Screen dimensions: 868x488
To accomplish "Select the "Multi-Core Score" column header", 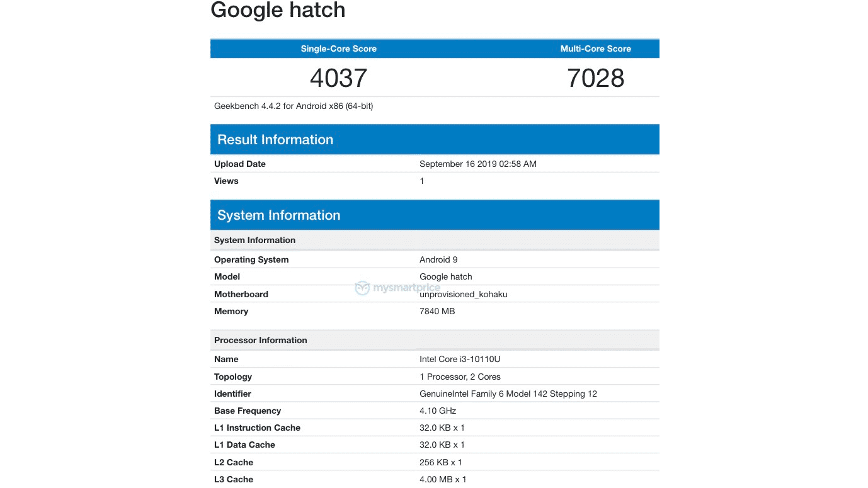I will point(596,48).
